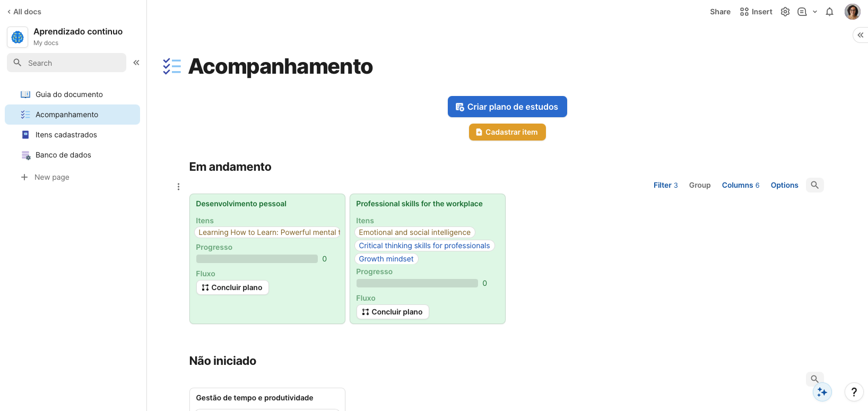This screenshot has width=868, height=411.
Task: Click the Criar plano de estudos button
Action: pyautogui.click(x=507, y=106)
